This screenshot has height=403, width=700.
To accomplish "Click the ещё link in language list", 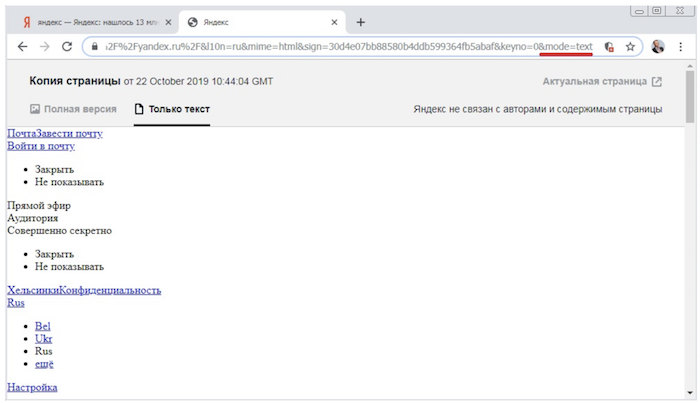I will (44, 364).
